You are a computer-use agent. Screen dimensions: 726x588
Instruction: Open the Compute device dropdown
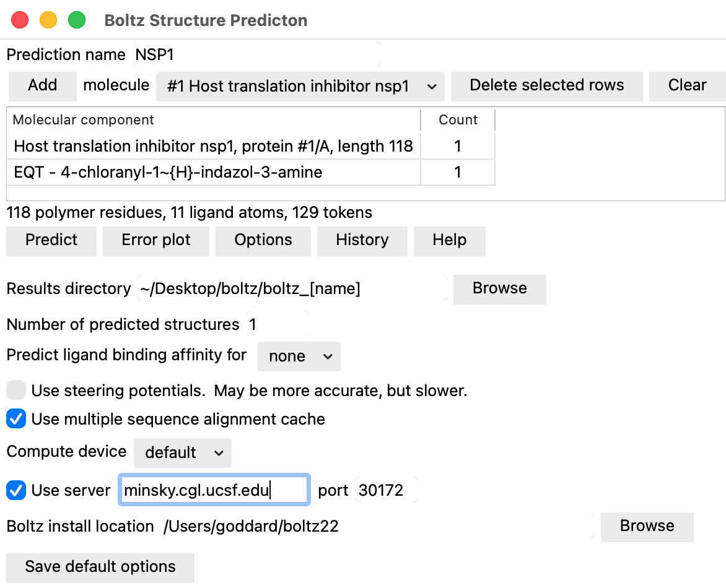coord(183,453)
